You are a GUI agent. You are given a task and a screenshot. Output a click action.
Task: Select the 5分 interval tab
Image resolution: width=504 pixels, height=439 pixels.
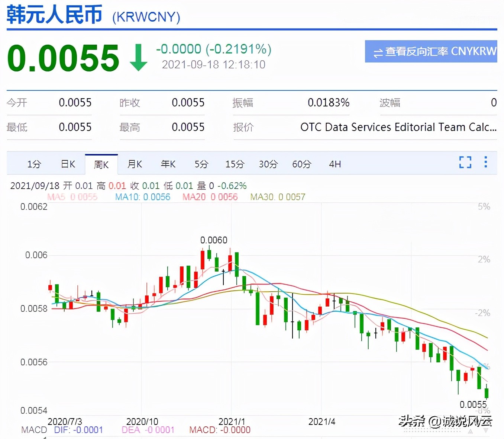[201, 164]
